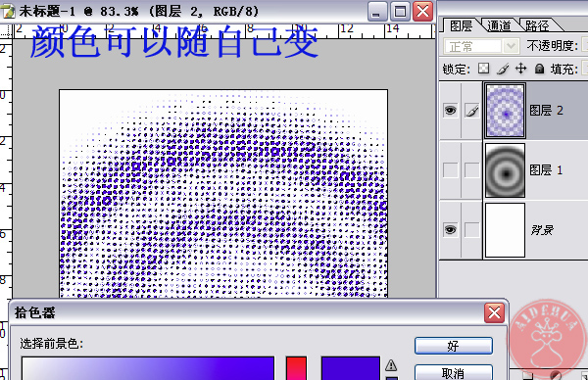Switch to 通道 tab
The height and width of the screenshot is (380, 588).
(499, 25)
